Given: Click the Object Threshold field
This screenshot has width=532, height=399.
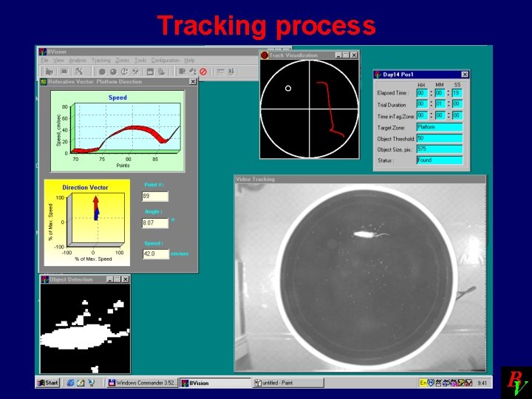Looking at the screenshot, I should pyautogui.click(x=440, y=138).
